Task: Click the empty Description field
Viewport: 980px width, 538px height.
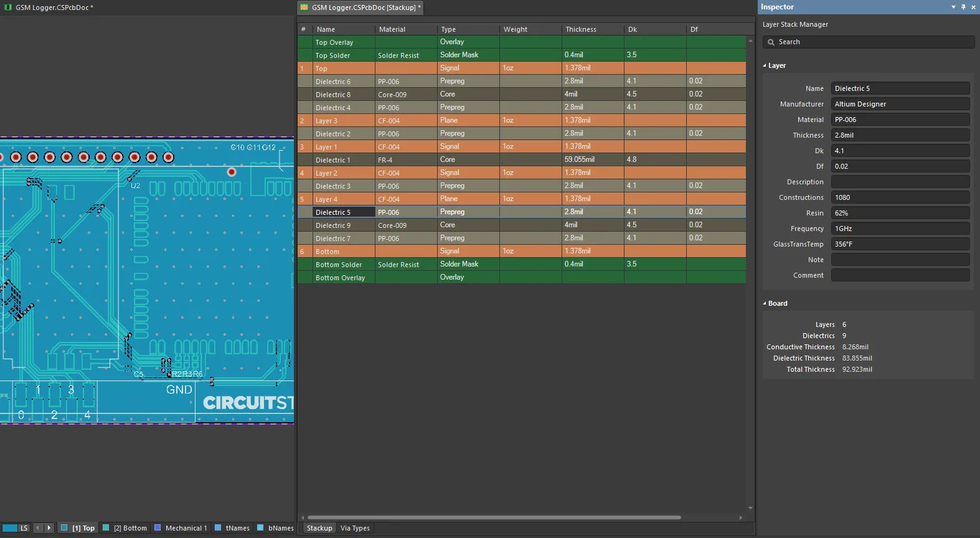Action: (900, 182)
